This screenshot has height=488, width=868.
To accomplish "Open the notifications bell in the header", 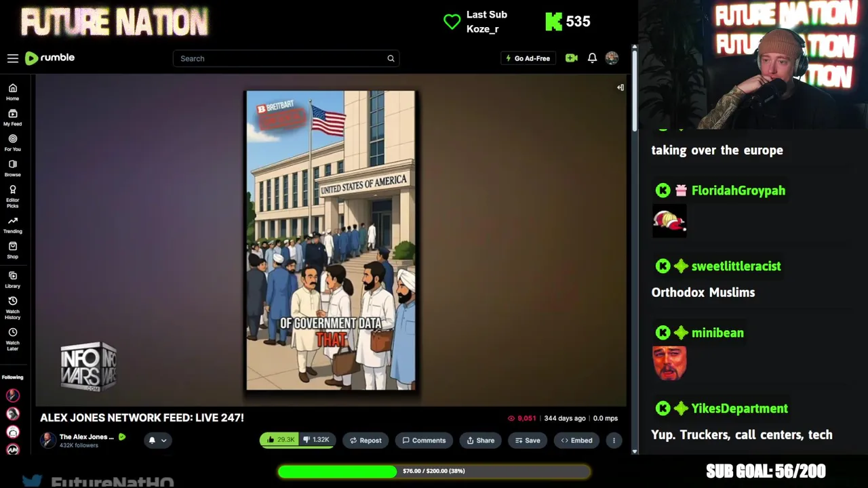I will click(x=592, y=58).
